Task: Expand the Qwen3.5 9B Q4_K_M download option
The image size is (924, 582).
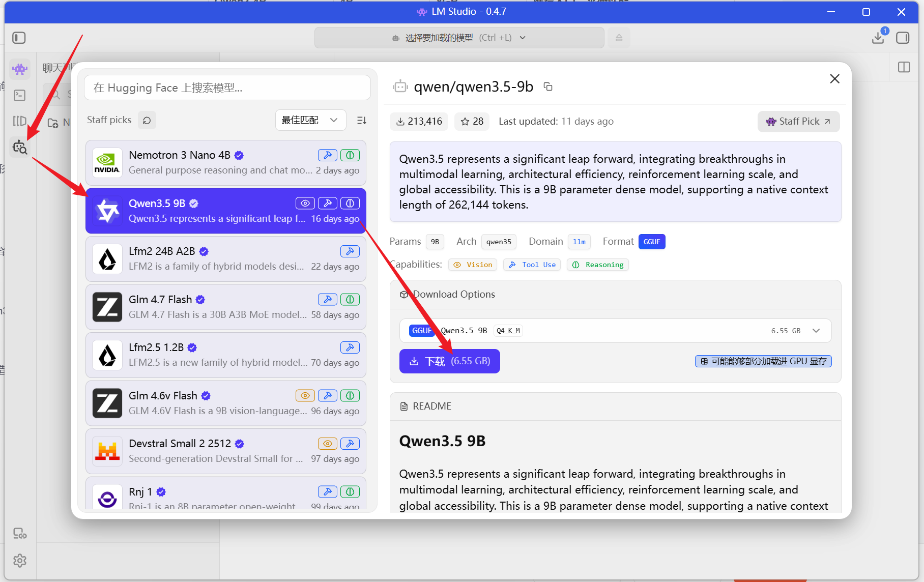Action: pos(615,331)
